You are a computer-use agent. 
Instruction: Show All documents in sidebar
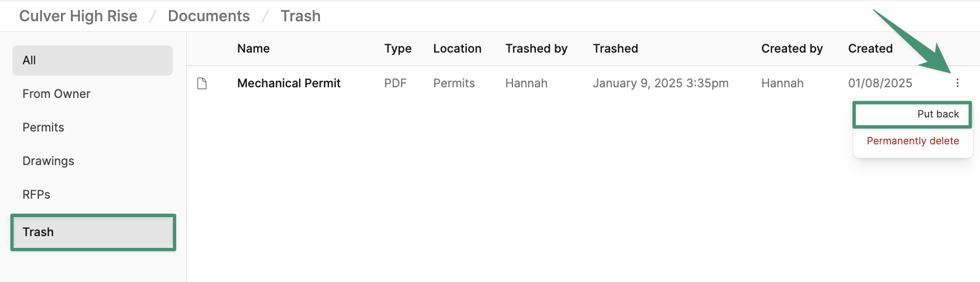point(92,60)
